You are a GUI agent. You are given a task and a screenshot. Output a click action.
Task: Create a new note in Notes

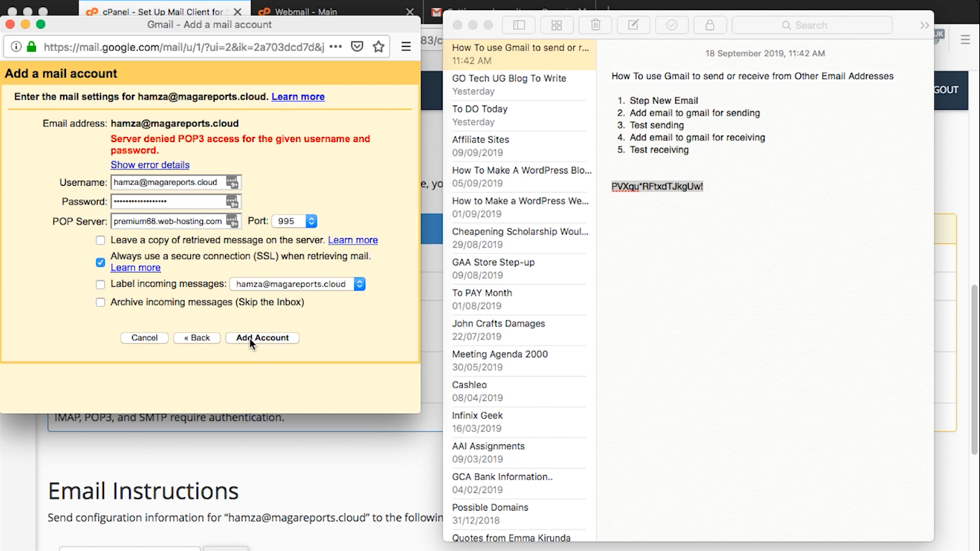pos(633,25)
